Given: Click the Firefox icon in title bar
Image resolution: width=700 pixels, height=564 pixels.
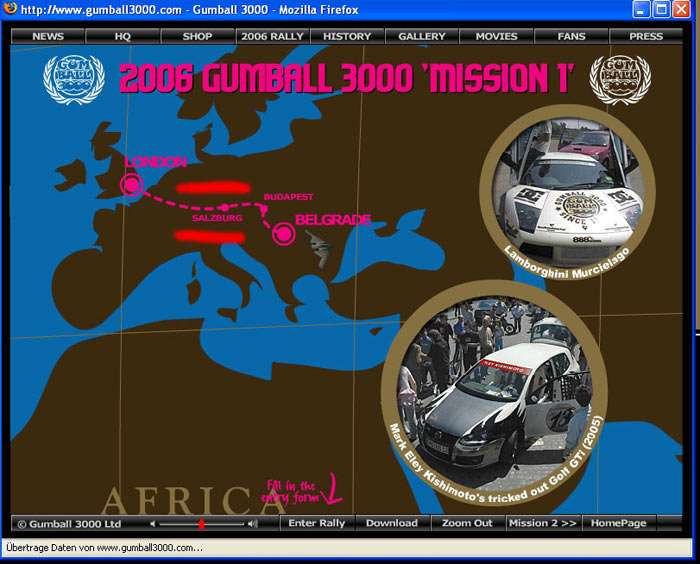Looking at the screenshot, I should point(10,10).
